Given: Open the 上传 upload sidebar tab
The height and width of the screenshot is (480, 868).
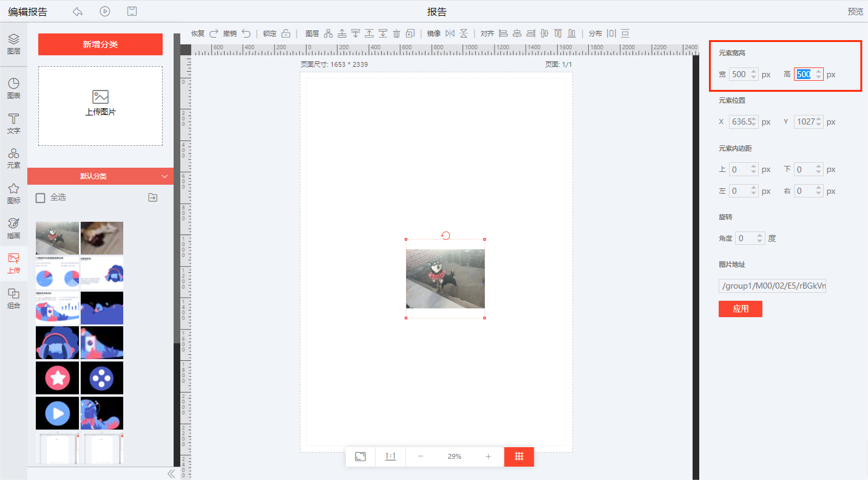Looking at the screenshot, I should tap(13, 263).
